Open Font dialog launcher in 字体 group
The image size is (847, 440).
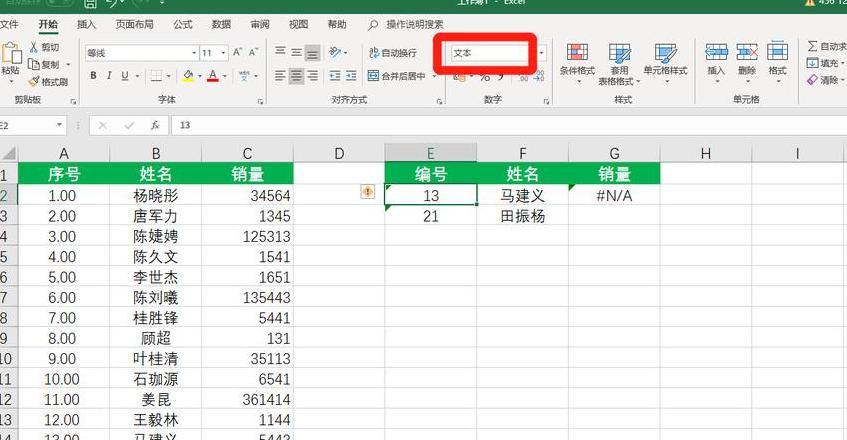260,101
